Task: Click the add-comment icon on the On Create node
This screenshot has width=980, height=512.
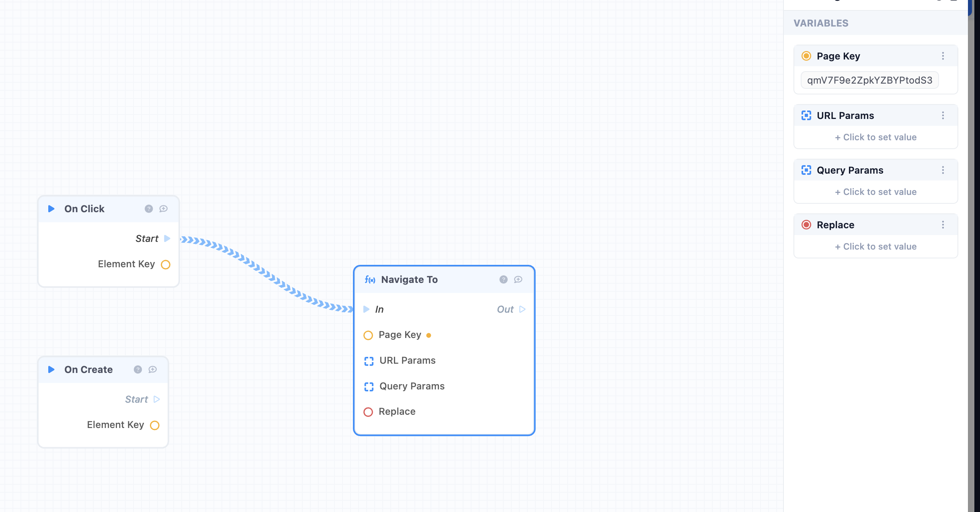Action: [152, 369]
